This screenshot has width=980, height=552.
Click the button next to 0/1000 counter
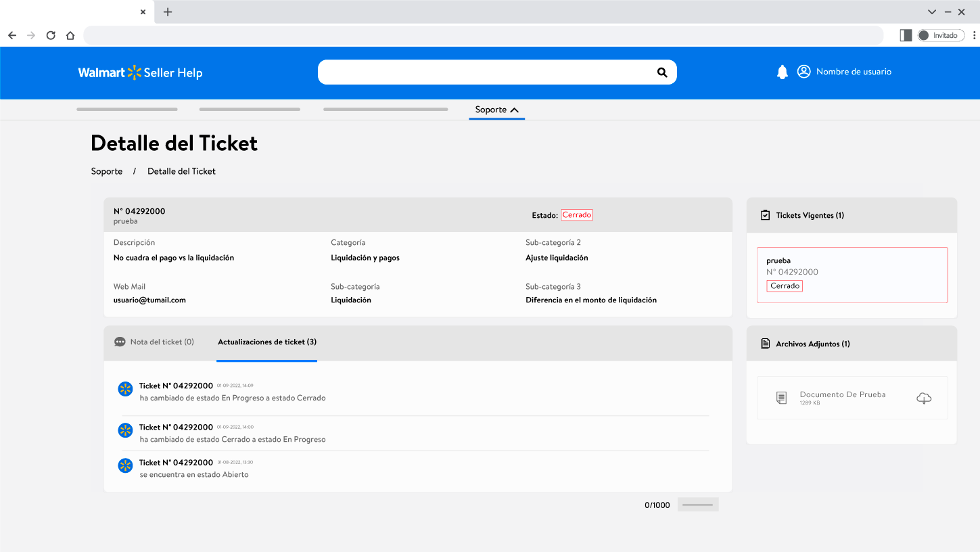(698, 505)
